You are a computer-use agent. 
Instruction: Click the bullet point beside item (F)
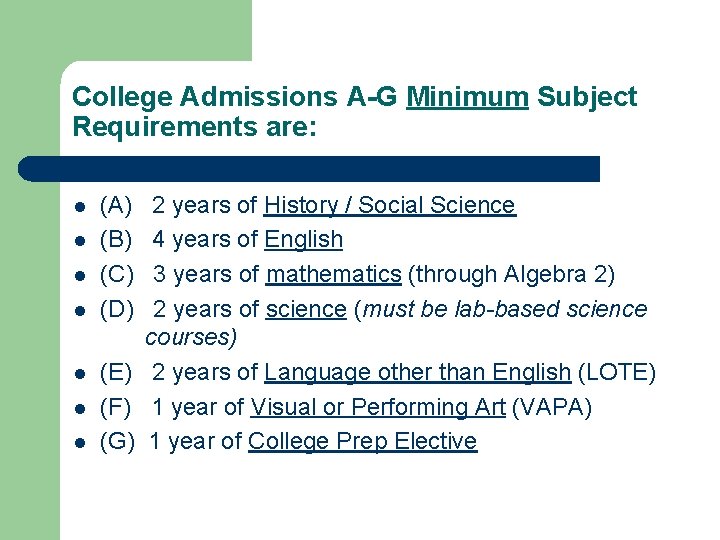pos(80,409)
